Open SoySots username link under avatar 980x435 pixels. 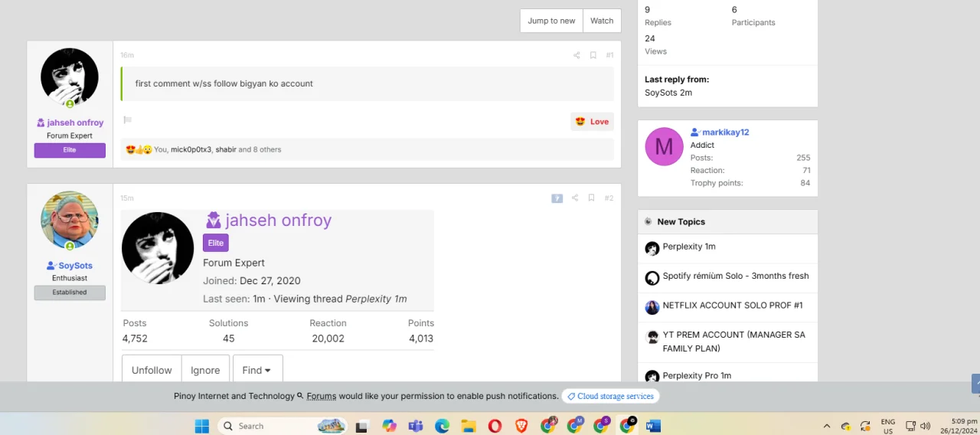[76, 266]
